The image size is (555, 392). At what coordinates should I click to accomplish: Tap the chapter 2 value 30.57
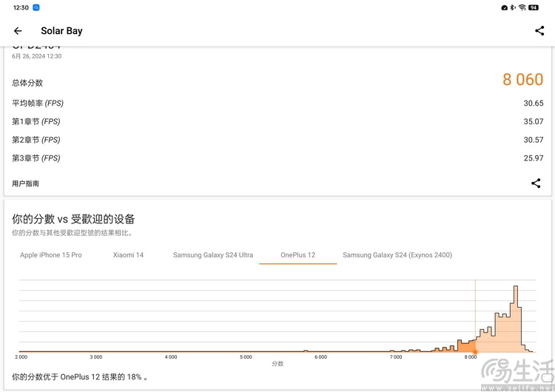click(x=534, y=140)
